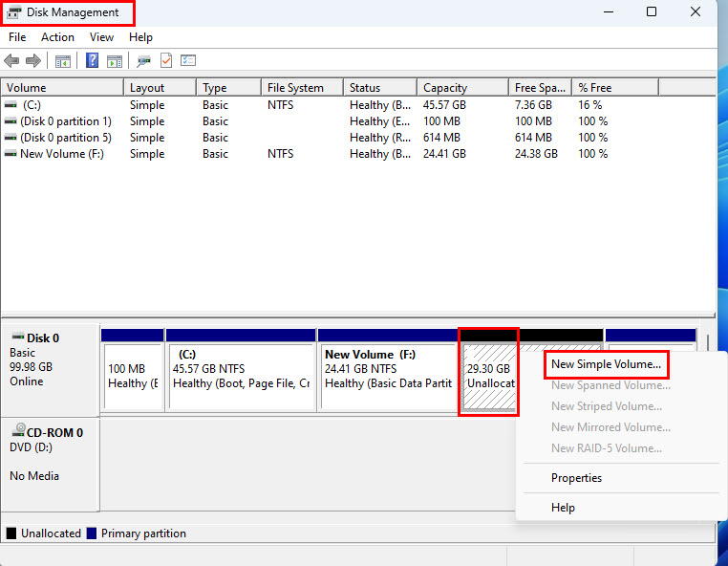Select the (C:) partition block on Disk 0
728x566 pixels.
click(x=241, y=377)
